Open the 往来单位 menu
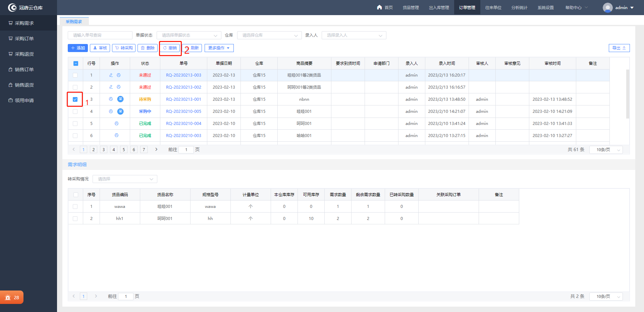 (493, 7)
